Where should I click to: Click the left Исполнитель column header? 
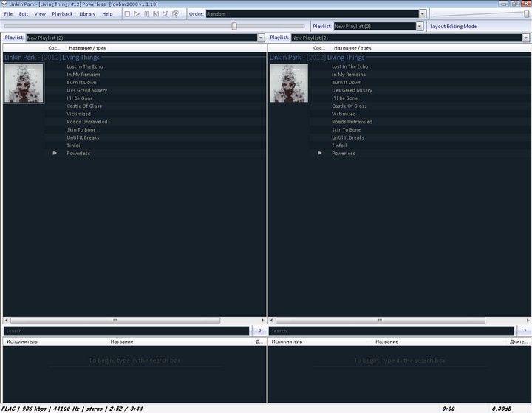21,341
